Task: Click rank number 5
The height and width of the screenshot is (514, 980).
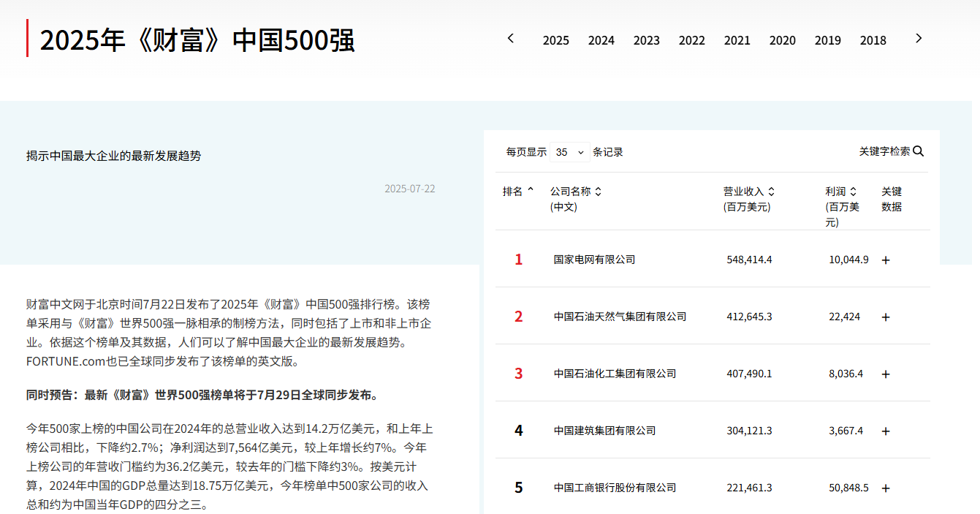Action: coord(519,488)
